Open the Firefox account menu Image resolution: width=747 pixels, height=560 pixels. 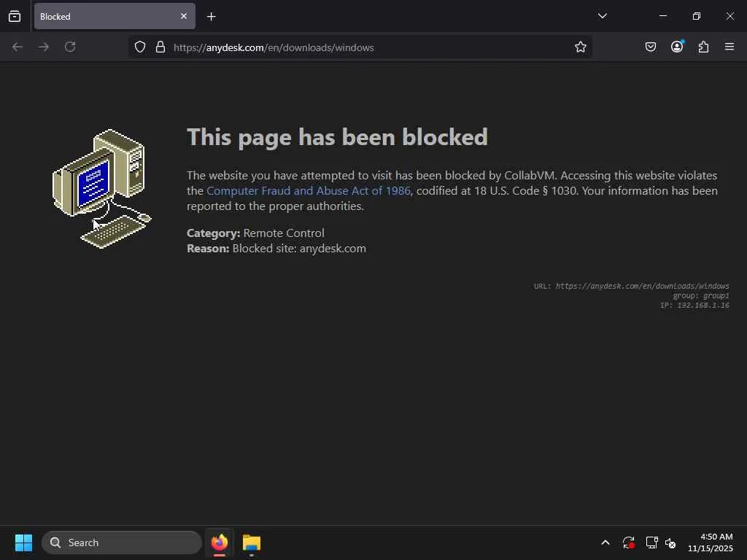(x=677, y=46)
